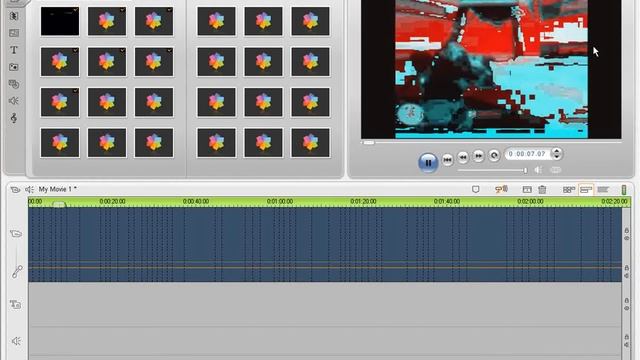
Task: Select the sound effects track header icon
Action: tap(16, 341)
